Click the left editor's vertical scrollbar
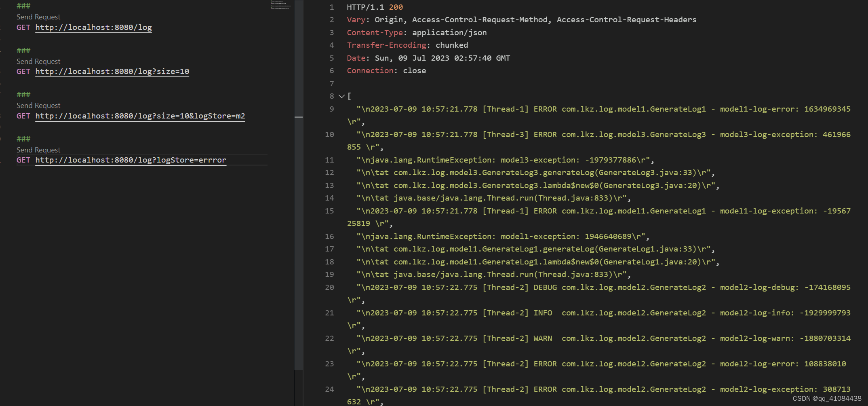This screenshot has width=868, height=406. 299,117
